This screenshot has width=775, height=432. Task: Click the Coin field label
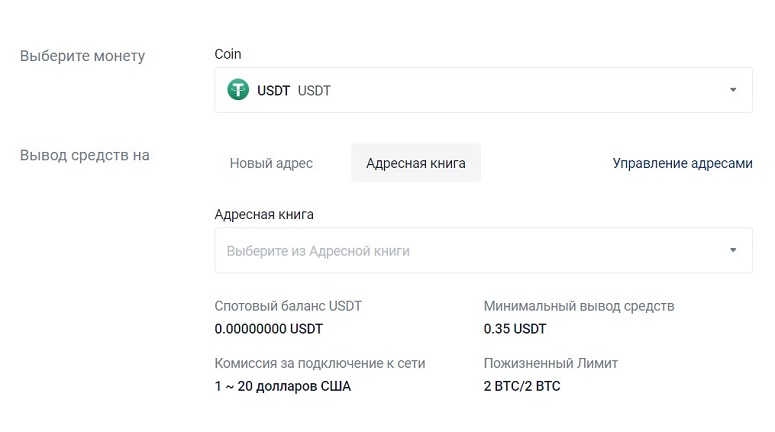click(228, 54)
